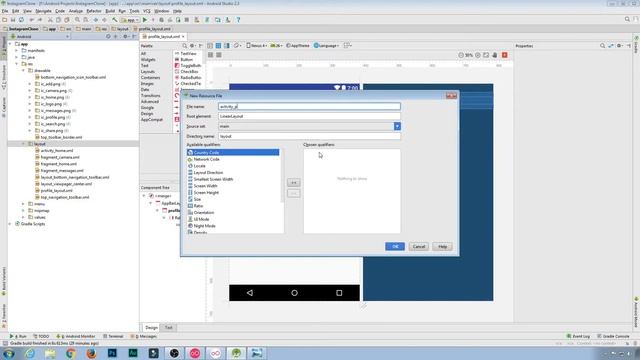Viewport: 640px width, 360px height.
Task: Open Internet Explorer from the taskbar
Action: coord(30,353)
